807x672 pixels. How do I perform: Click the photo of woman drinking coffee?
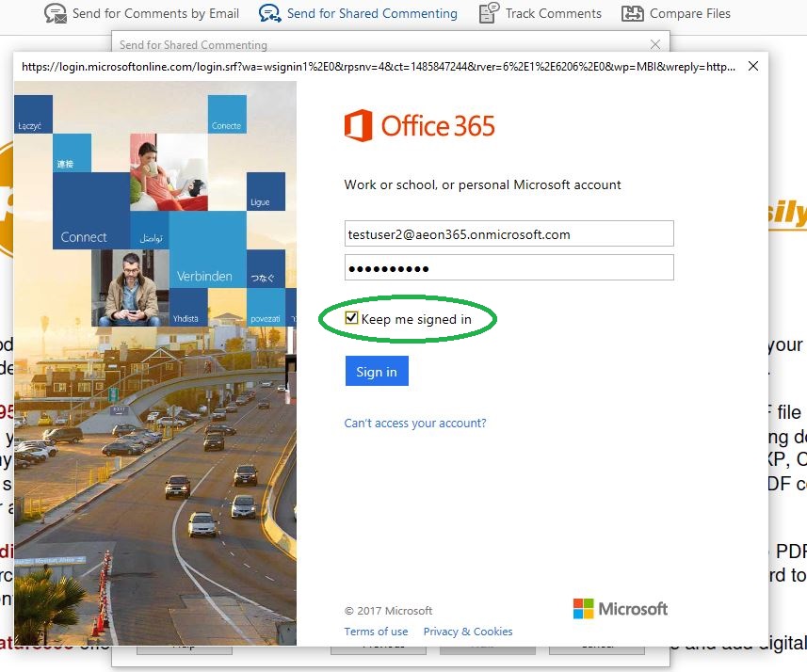click(169, 172)
